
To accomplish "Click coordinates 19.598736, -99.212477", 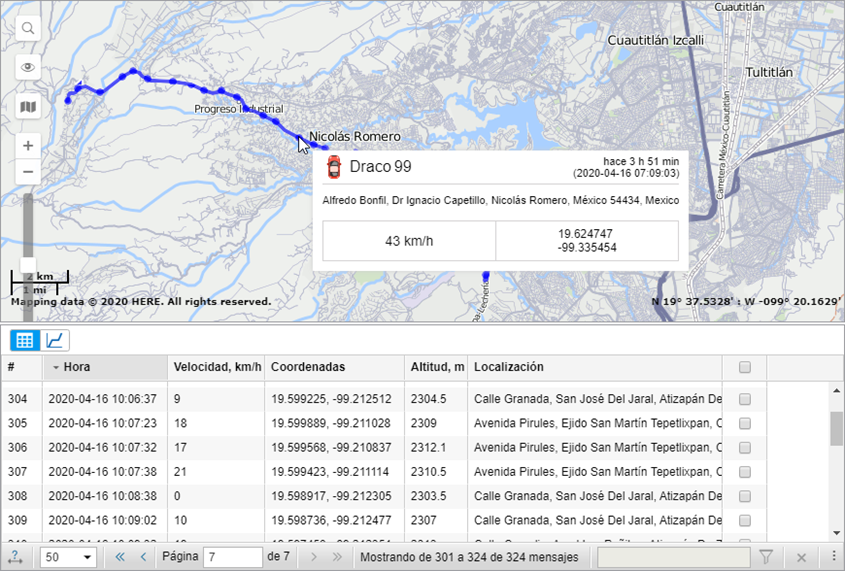I will (331, 520).
